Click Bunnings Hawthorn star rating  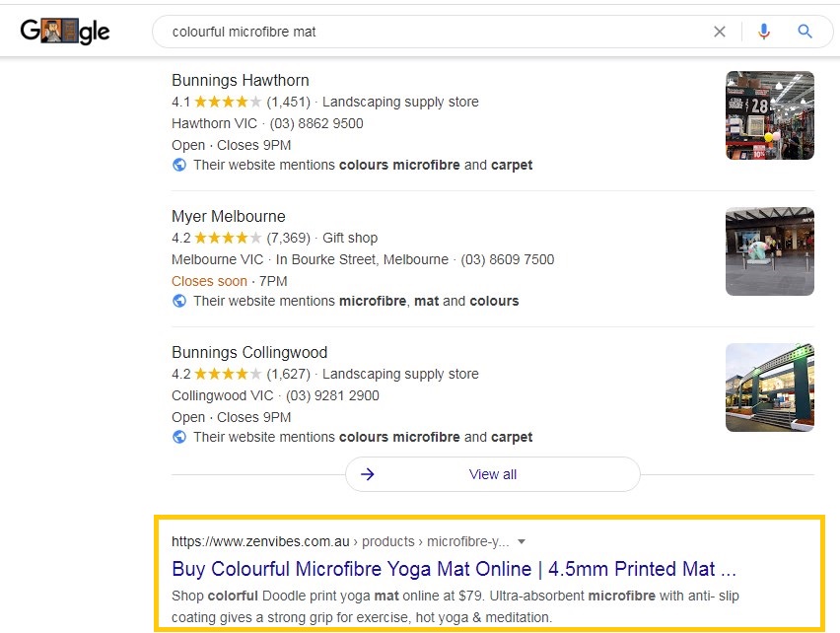228,102
